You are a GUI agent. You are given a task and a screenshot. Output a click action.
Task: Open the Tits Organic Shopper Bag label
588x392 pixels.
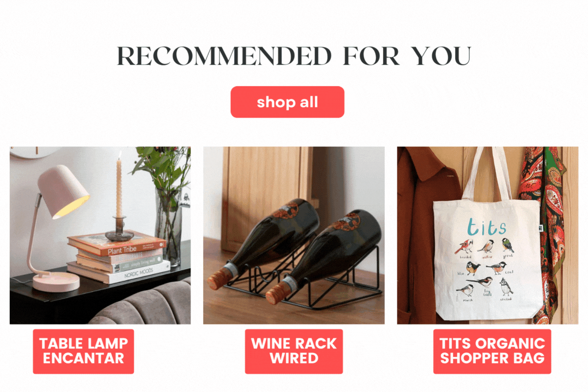pos(492,351)
